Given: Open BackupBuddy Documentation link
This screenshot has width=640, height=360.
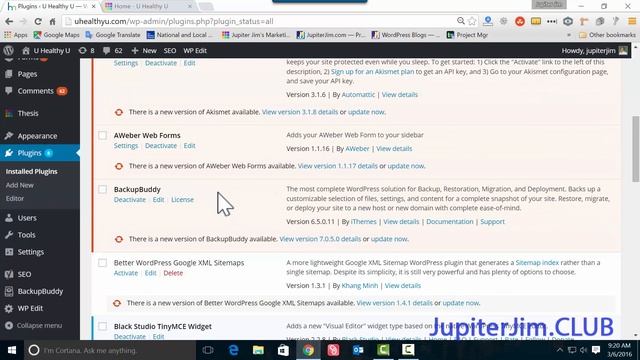Looking at the screenshot, I should [x=450, y=222].
